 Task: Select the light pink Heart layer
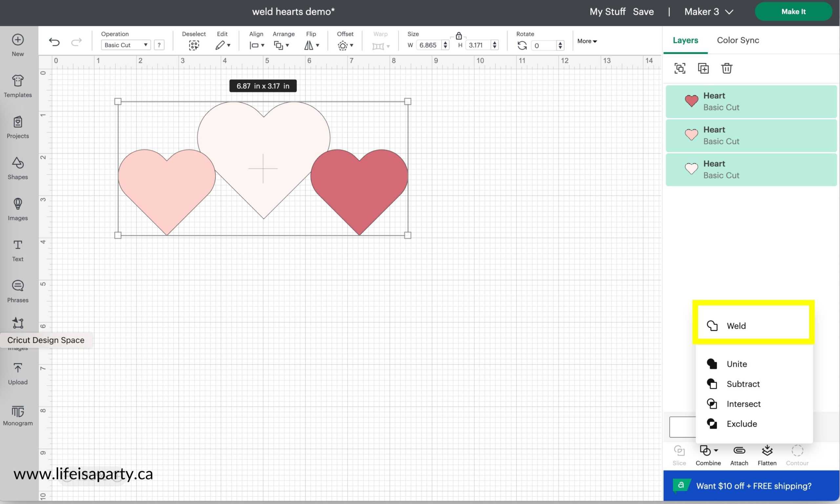coord(751,136)
